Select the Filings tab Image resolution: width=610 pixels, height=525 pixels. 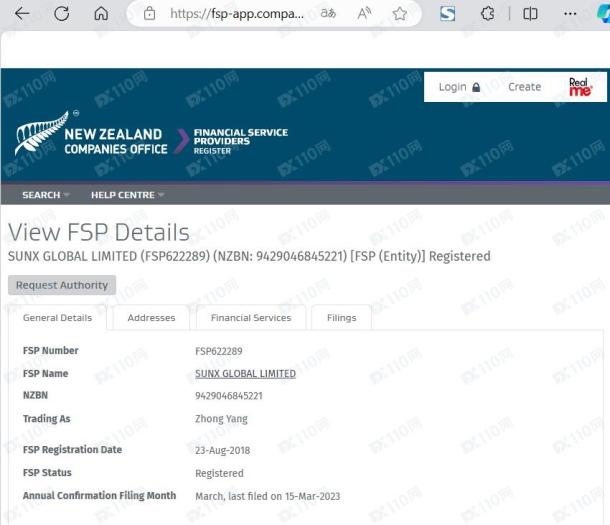click(341, 318)
